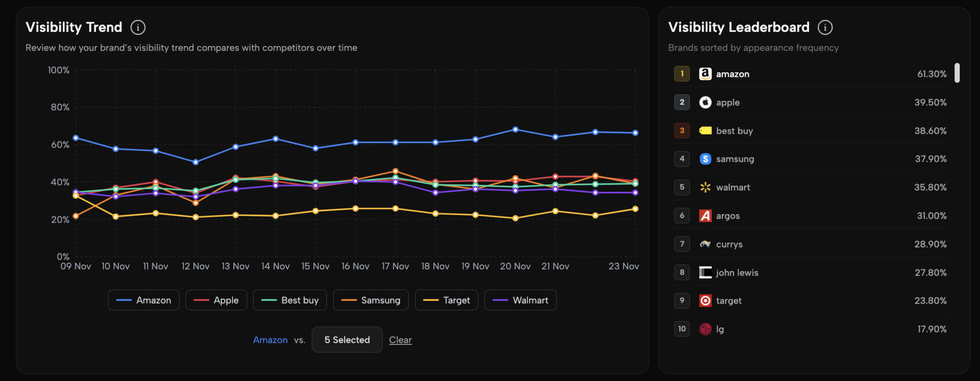Viewport: 980px width, 381px height.
Task: Toggle the Apple line in the chart legend
Action: pos(216,300)
